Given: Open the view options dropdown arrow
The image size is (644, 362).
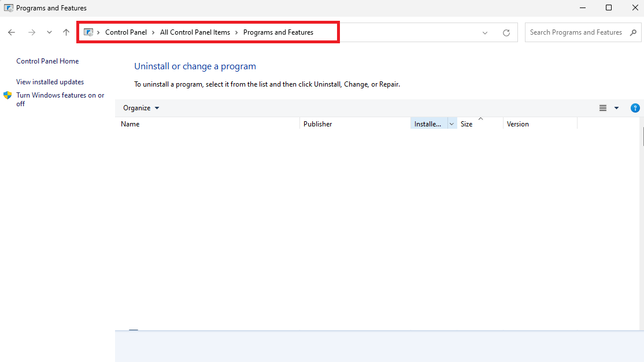Looking at the screenshot, I should tap(616, 108).
